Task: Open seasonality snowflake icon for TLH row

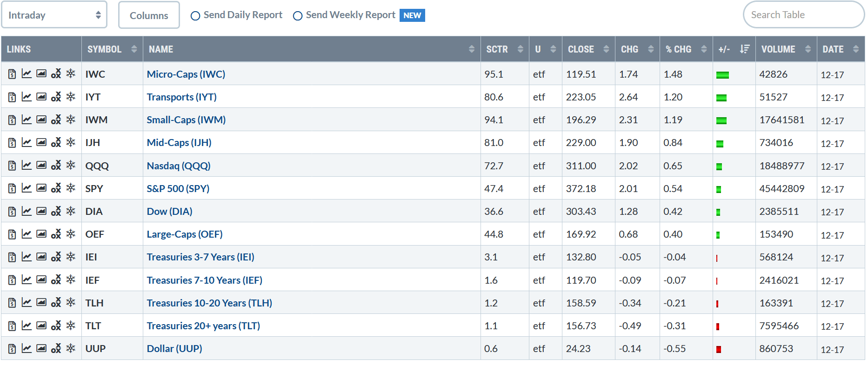Action: (x=71, y=302)
